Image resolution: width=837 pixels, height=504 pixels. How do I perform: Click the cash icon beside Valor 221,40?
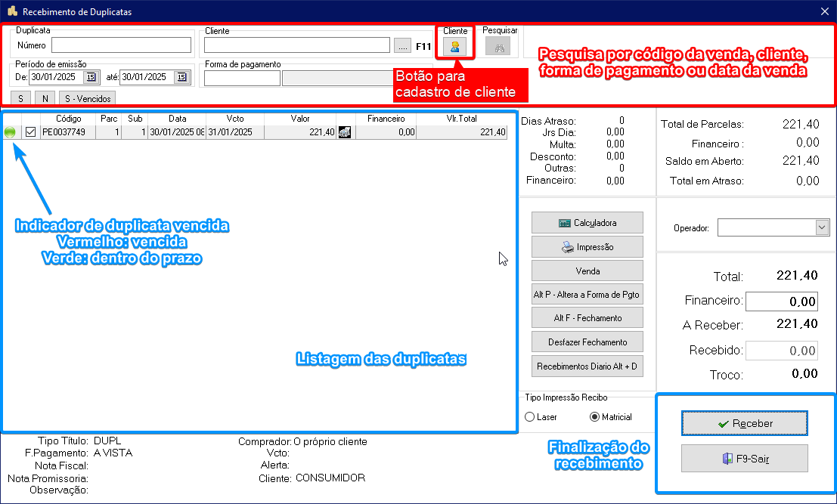(345, 132)
